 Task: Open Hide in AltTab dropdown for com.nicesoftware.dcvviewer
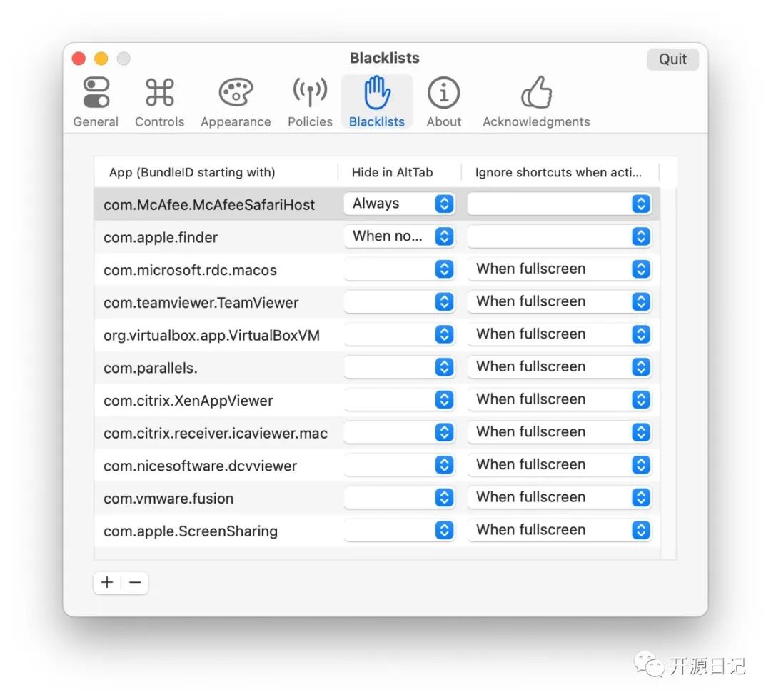[x=399, y=465]
